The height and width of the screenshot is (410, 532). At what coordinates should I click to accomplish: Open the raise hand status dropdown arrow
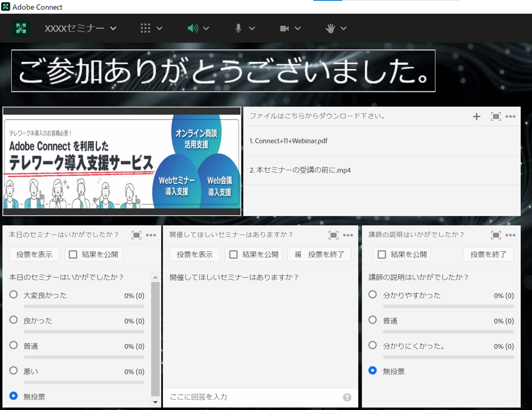pos(344,28)
